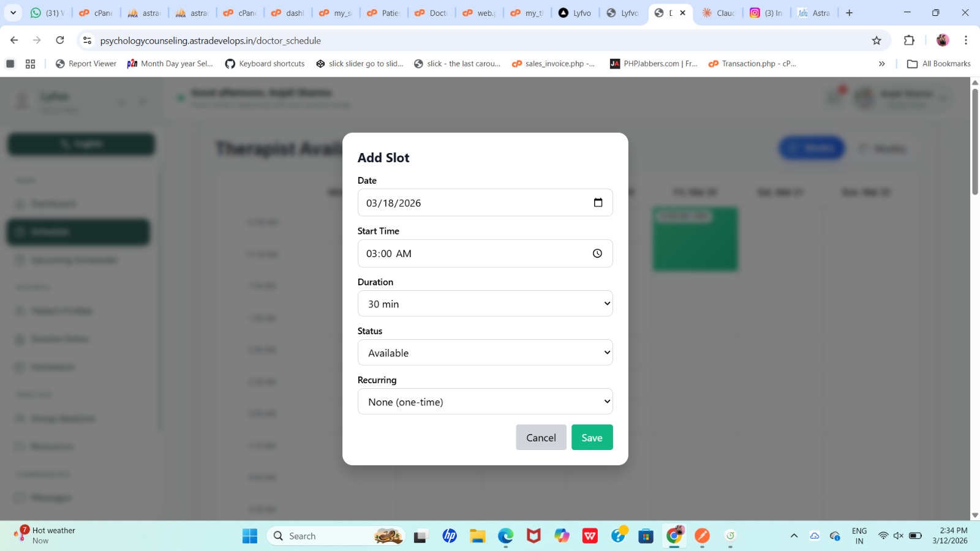Viewport: 980px width, 551px height.
Task: Open the Keyboard shortcuts bookmark
Action: point(265,64)
